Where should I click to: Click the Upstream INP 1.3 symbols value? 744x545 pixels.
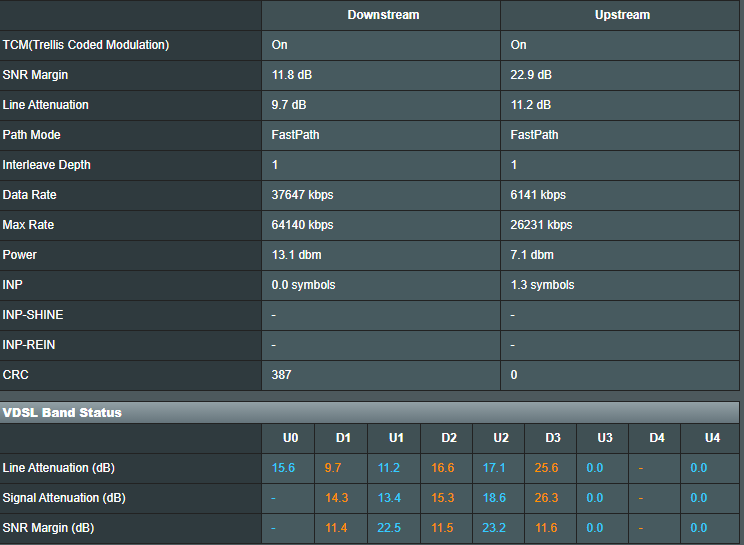(x=542, y=285)
